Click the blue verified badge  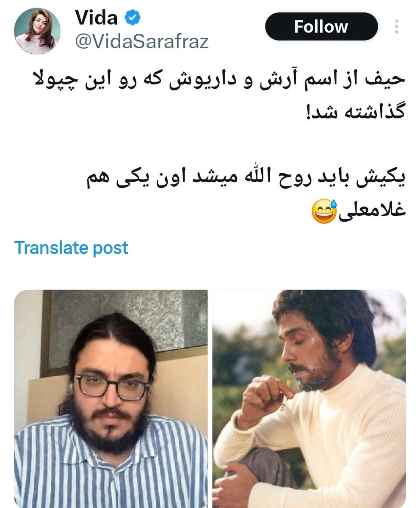coord(133,18)
